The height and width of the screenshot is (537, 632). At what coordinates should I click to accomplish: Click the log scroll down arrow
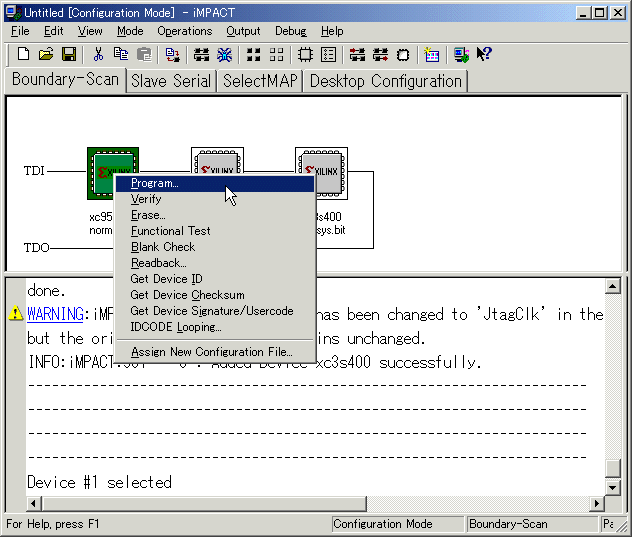click(613, 488)
